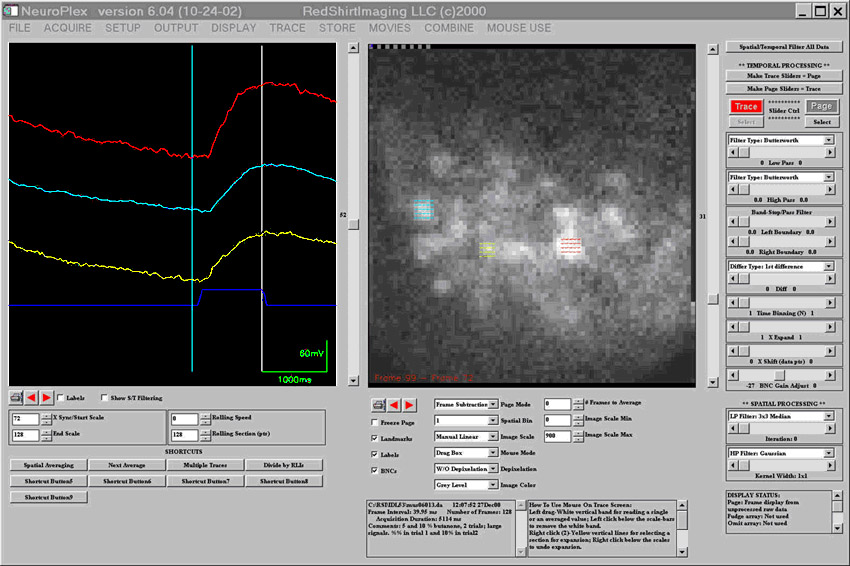Open the MOVIES menu
Image resolution: width=850 pixels, height=566 pixels.
tap(389, 28)
